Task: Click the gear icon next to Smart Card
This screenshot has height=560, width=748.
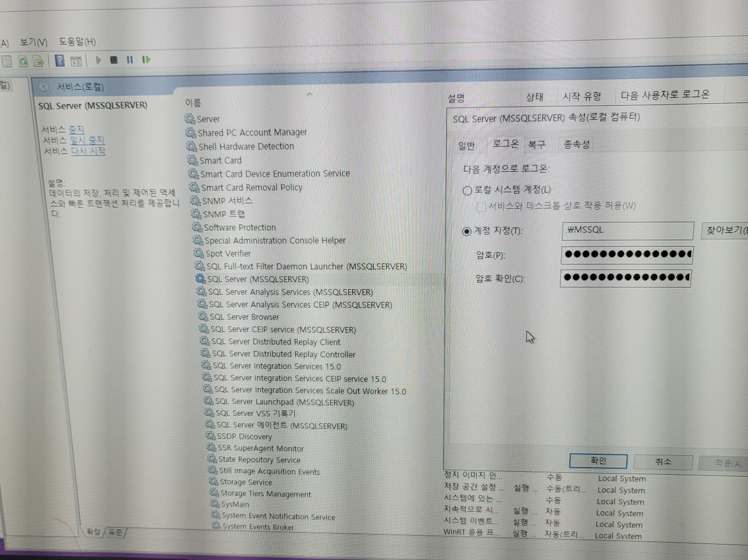Action: pyautogui.click(x=192, y=160)
